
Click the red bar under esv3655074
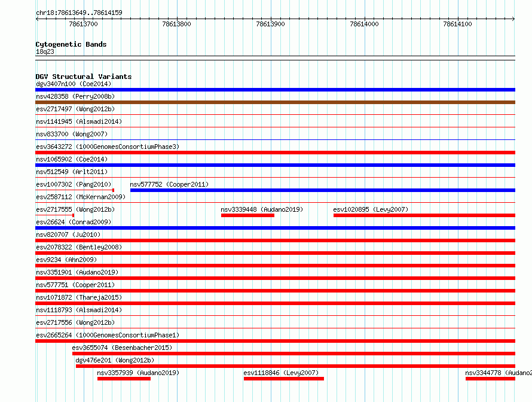294,354
